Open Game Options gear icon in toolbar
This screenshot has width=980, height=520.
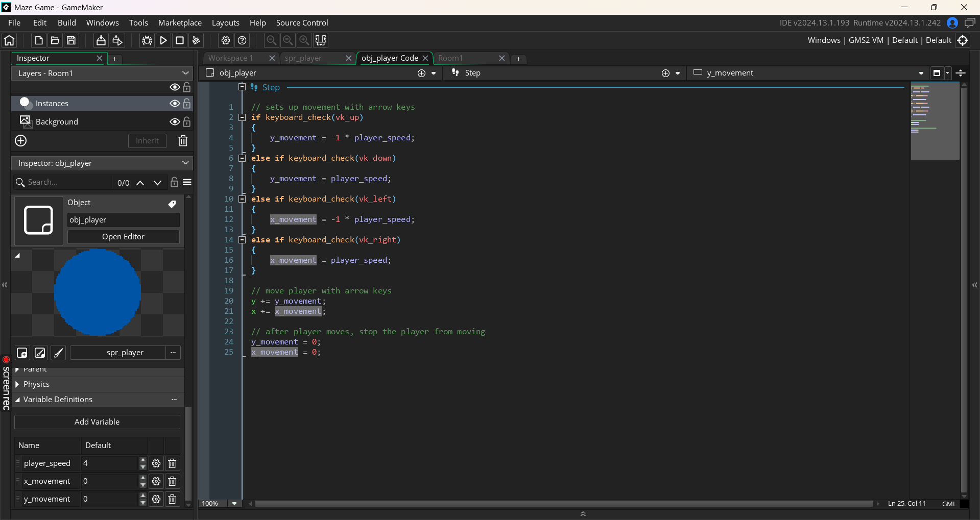click(x=226, y=40)
